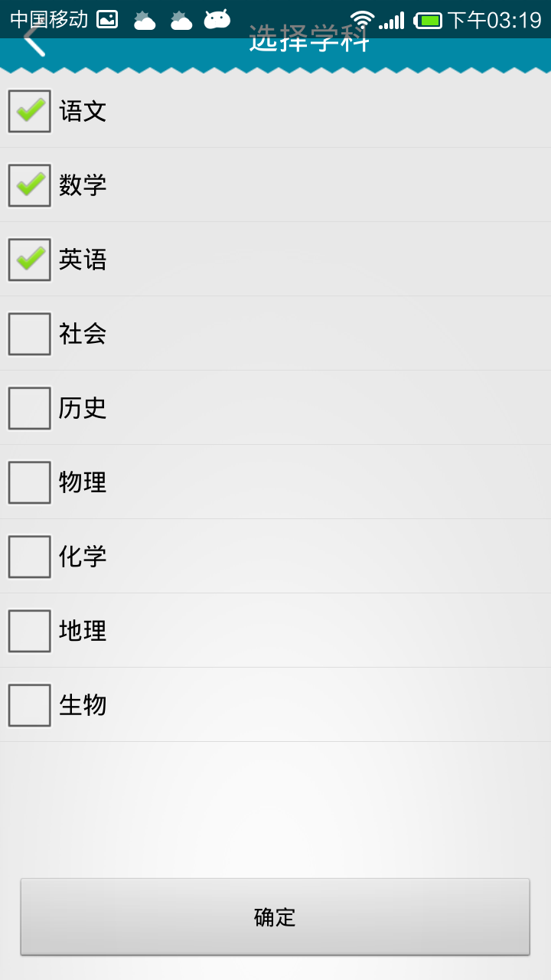Tap the 下午03:19 clock display

click(x=494, y=20)
